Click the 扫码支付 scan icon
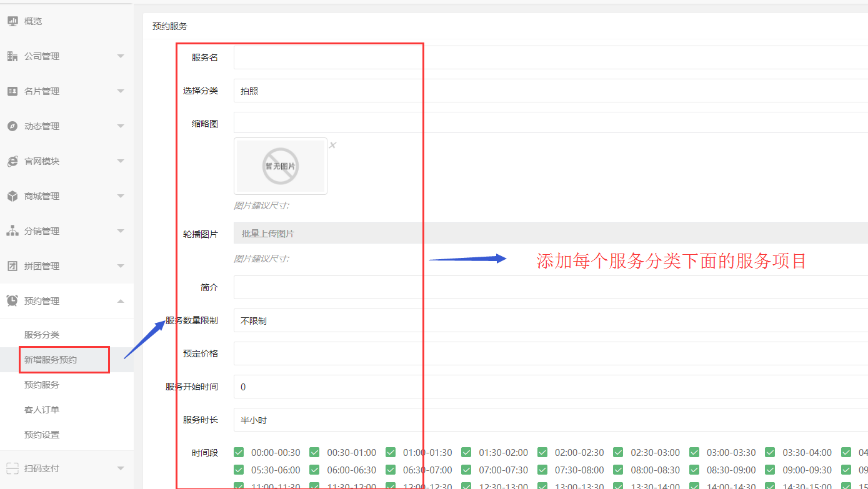The width and height of the screenshot is (868, 489). (12, 468)
